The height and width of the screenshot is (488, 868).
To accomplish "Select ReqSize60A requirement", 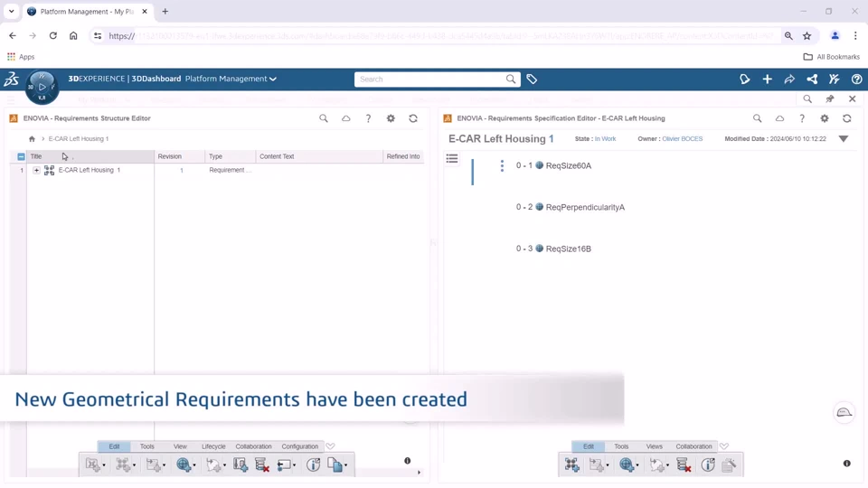I will point(569,166).
